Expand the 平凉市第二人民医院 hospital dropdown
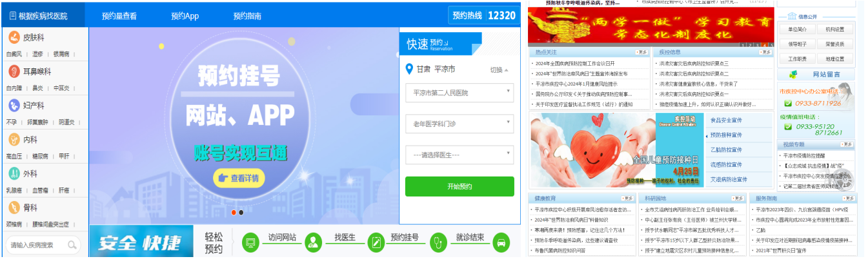 tap(459, 93)
